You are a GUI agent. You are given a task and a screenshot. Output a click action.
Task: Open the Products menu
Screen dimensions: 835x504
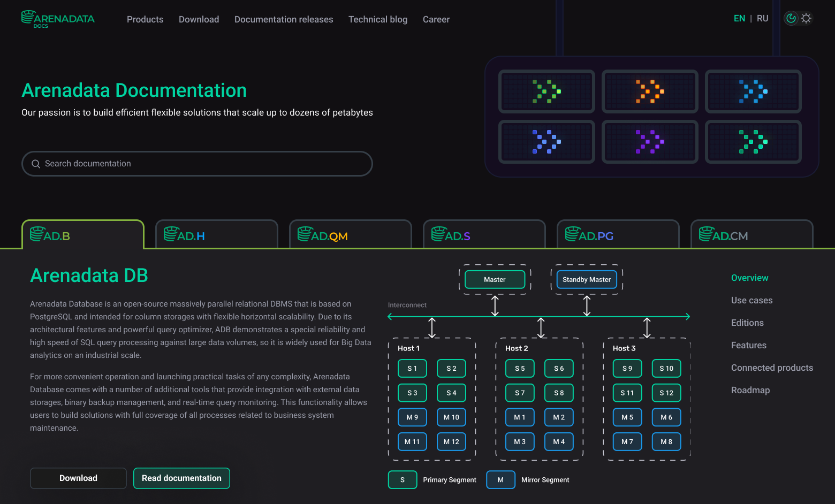tap(145, 19)
